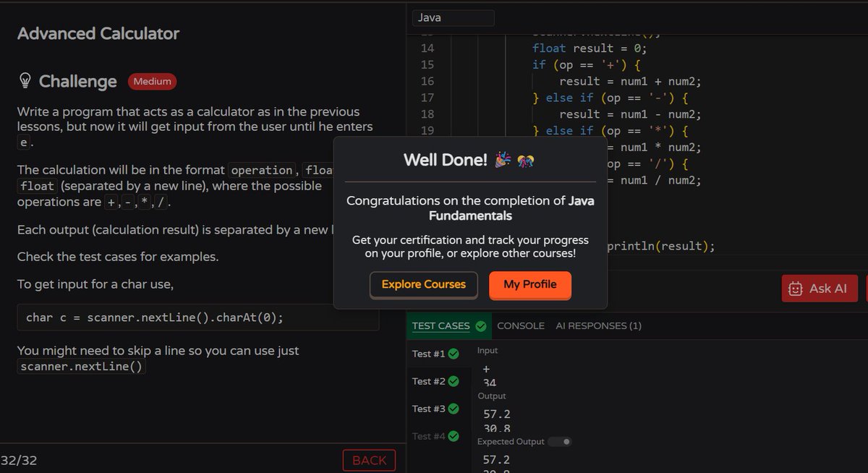
Task: Click the 'Advanced Calculator' lesson title
Action: (98, 33)
